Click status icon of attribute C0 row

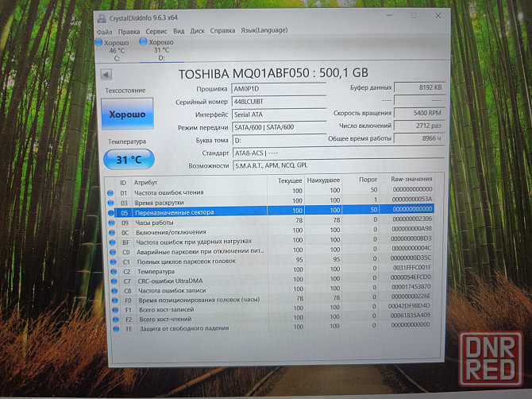pyautogui.click(x=113, y=252)
